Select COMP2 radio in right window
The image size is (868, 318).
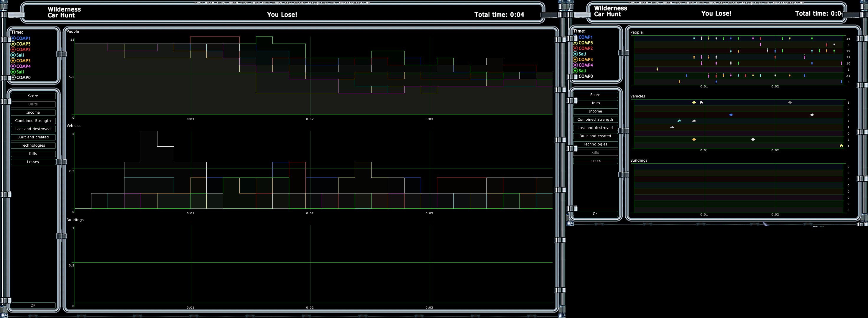coord(575,49)
